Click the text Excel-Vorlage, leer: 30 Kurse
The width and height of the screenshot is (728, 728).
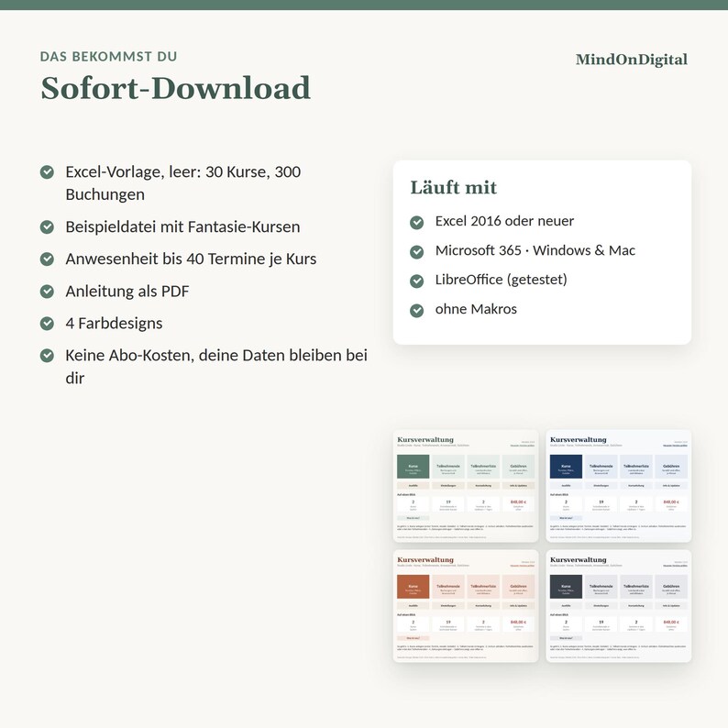coord(168,172)
